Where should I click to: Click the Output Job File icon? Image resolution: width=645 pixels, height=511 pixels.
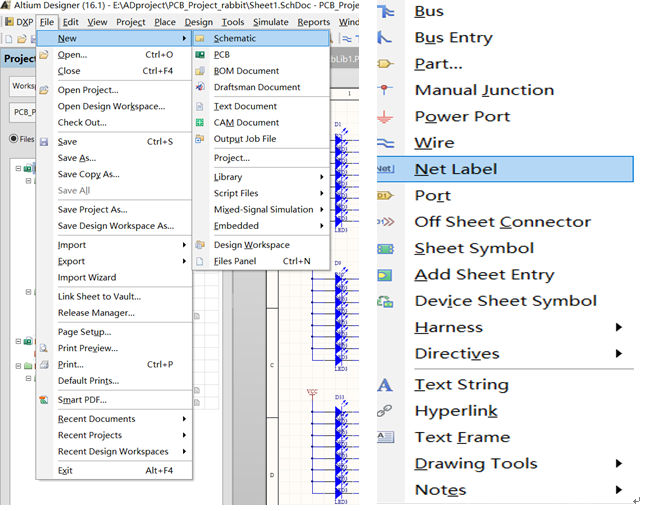(x=200, y=139)
